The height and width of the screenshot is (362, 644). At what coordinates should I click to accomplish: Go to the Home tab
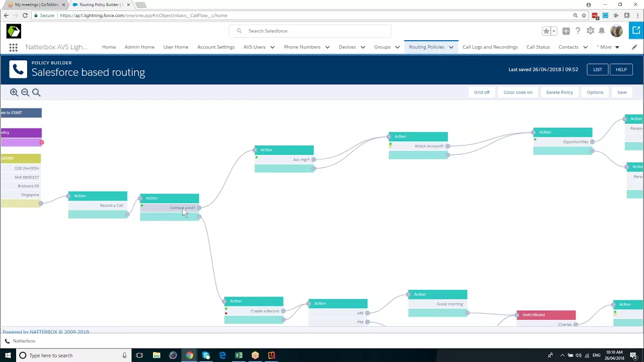(109, 47)
